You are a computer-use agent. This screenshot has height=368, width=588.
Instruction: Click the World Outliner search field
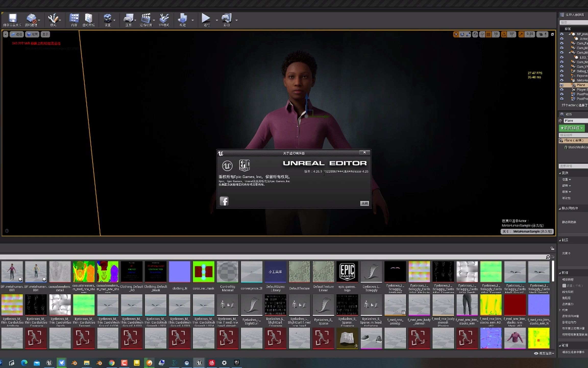coord(574,22)
